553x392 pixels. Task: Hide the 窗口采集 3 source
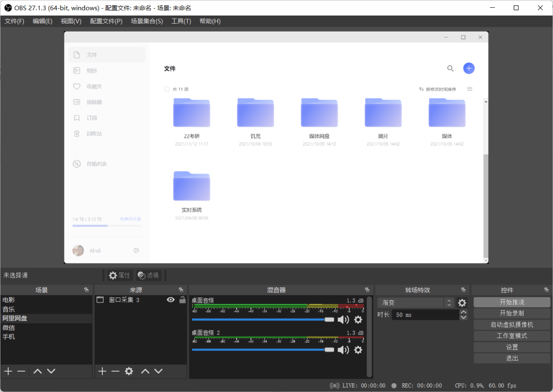[x=171, y=300]
